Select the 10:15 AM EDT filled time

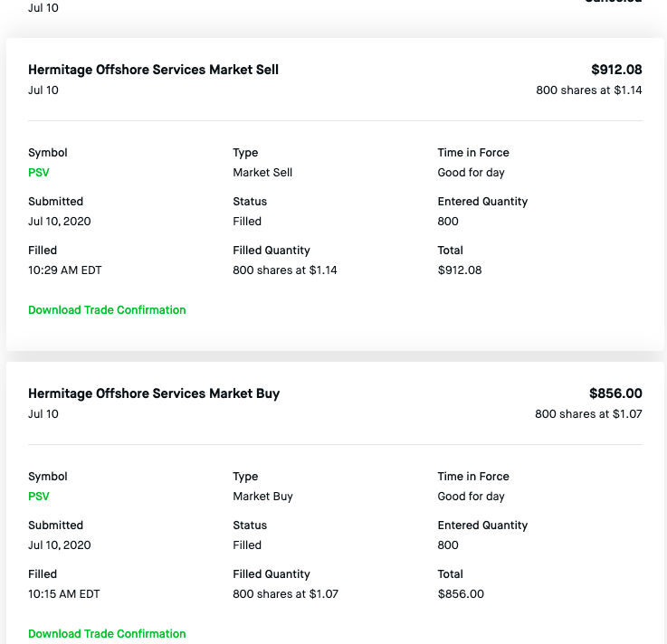[x=64, y=594]
